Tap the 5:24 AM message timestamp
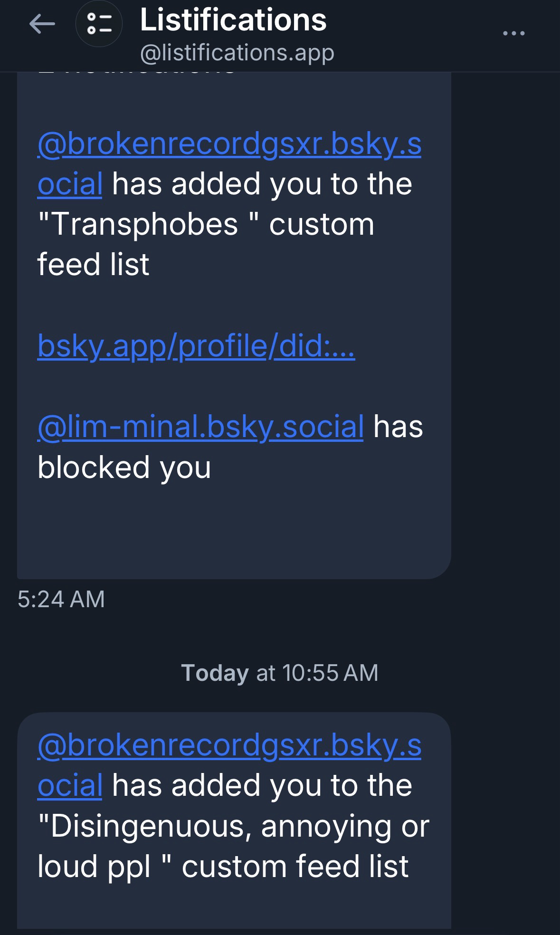The width and height of the screenshot is (560, 935). (x=61, y=599)
